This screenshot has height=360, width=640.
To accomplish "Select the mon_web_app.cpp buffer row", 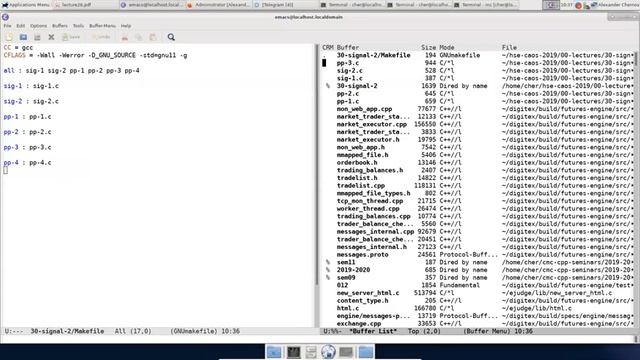I will pos(478,109).
